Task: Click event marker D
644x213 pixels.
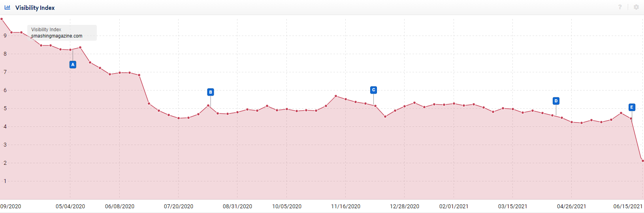Action: (x=556, y=101)
